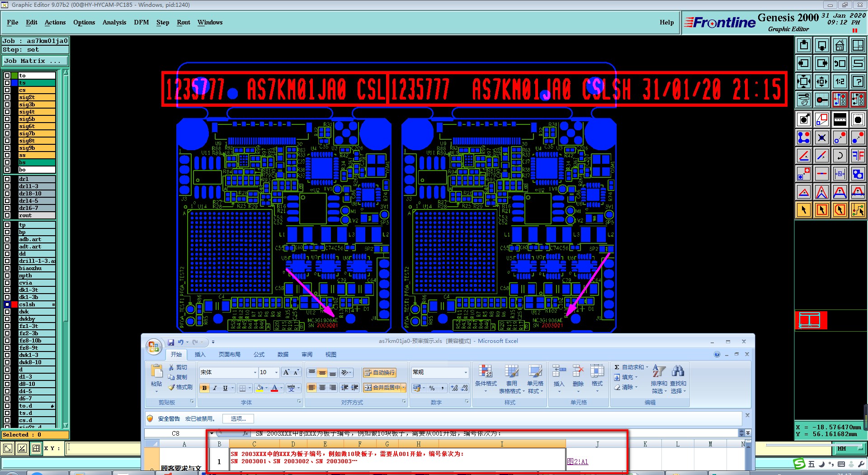Click the pan right arrow icon
The height and width of the screenshot is (475, 868).
[821, 63]
